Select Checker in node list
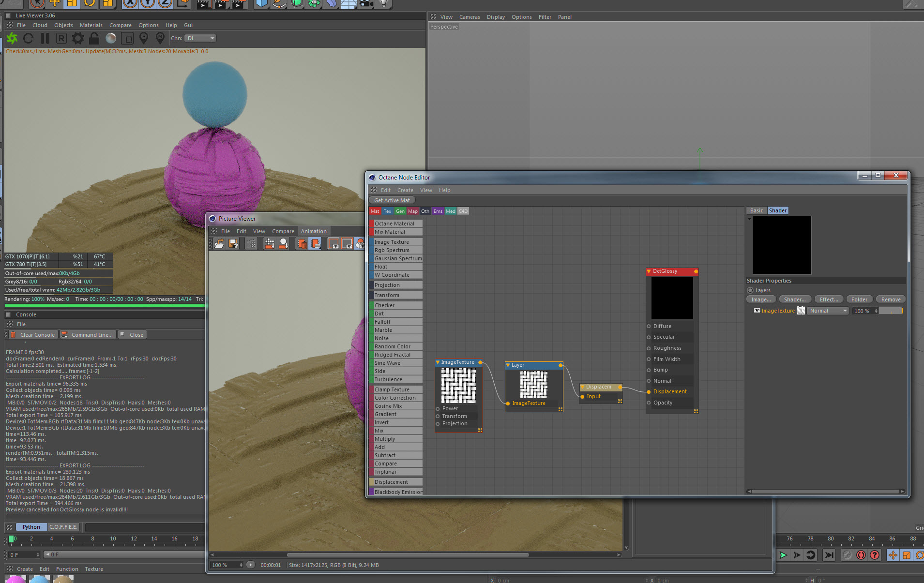 point(396,305)
